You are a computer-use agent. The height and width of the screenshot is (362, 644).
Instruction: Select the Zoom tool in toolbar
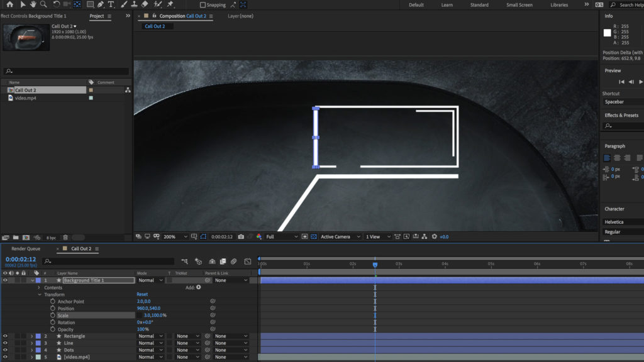[43, 4]
